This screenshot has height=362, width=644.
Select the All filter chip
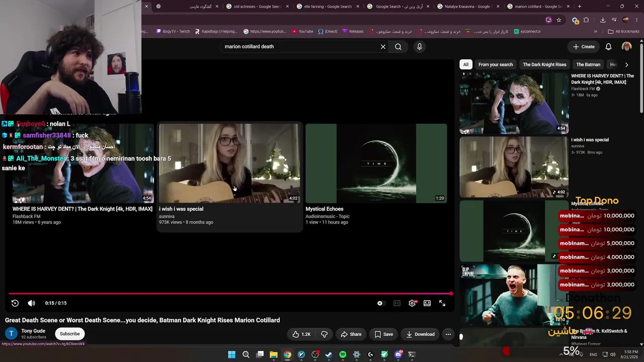466,64
